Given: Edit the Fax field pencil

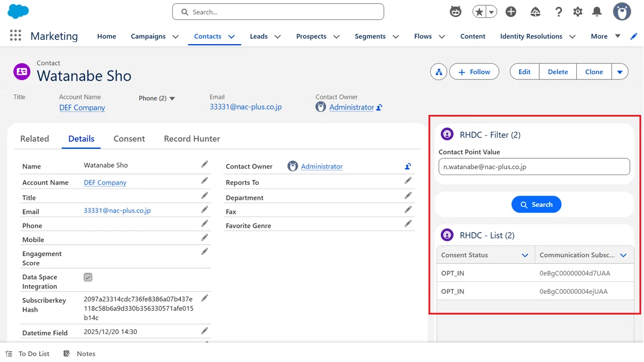Looking at the screenshot, I should tap(408, 209).
